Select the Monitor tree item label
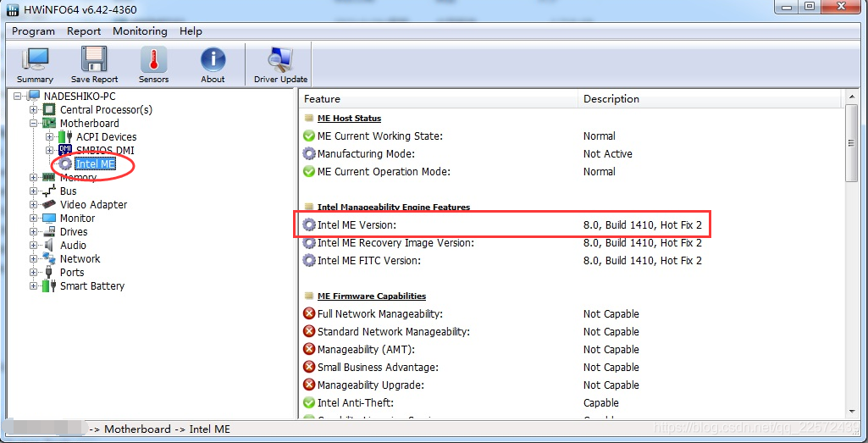This screenshot has width=868, height=443. [x=78, y=219]
